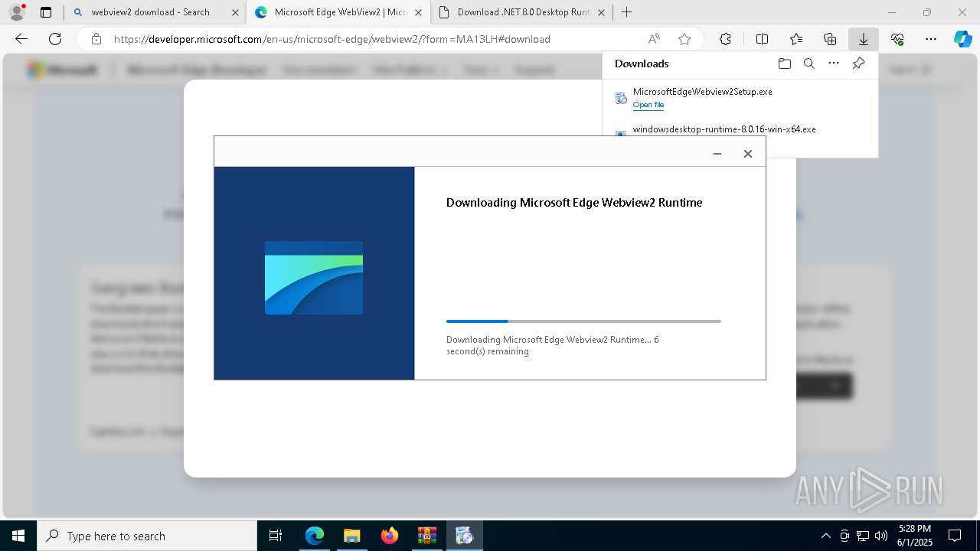This screenshot has width=980, height=551.
Task: Open the network status tray icon
Action: pos(863,536)
